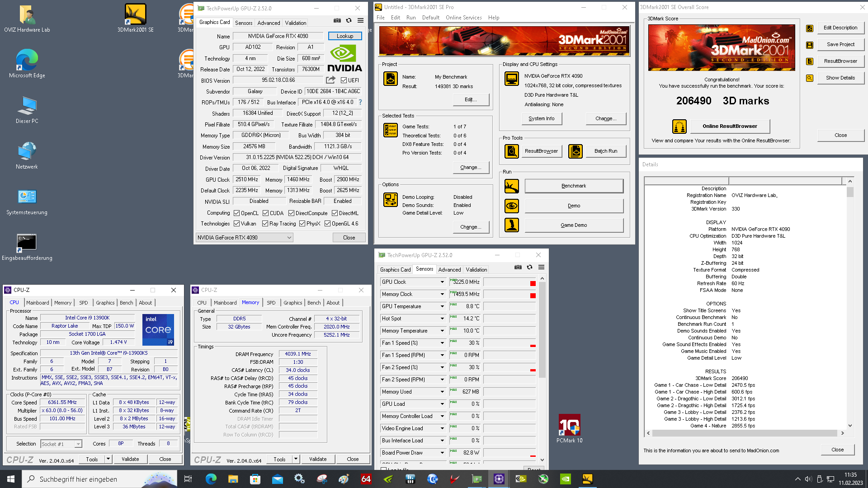The image size is (868, 488).
Task: Click ResultBrowser icon in score window
Action: click(810, 61)
